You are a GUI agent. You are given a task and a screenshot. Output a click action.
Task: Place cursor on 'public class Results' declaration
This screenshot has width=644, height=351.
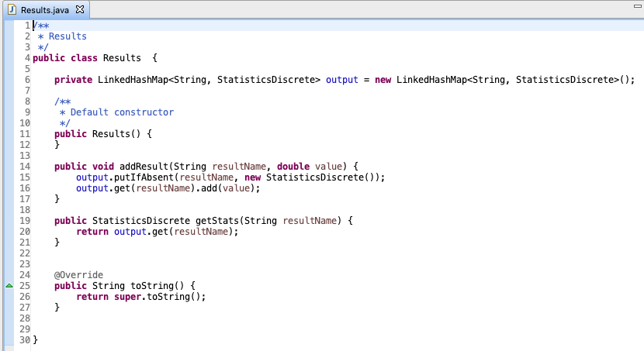click(x=87, y=58)
